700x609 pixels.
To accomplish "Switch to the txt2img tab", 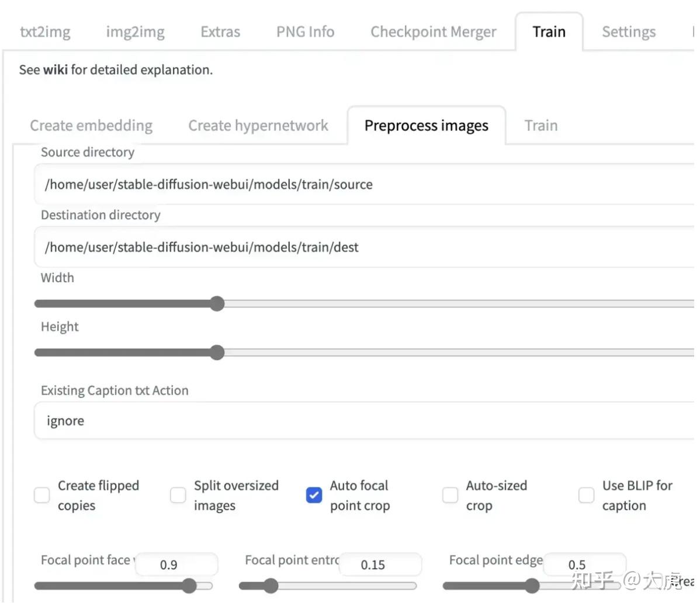I will pyautogui.click(x=45, y=32).
